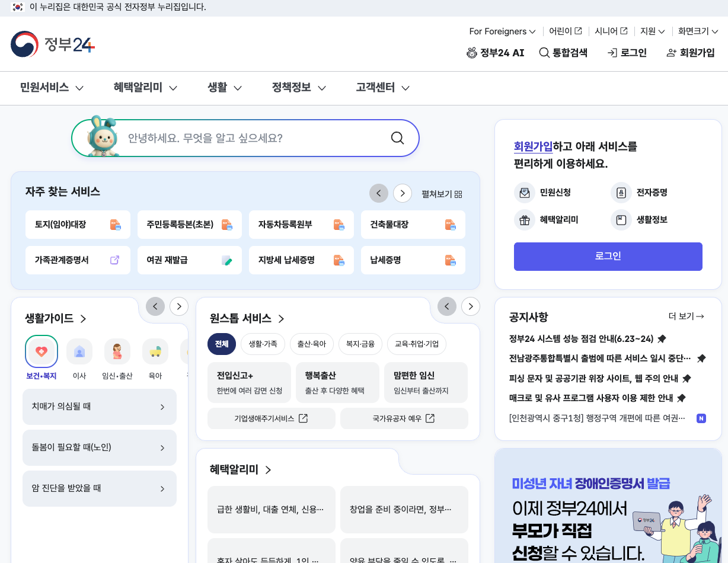
Task: Open the 혜택알리미 menu
Action: [x=145, y=88]
